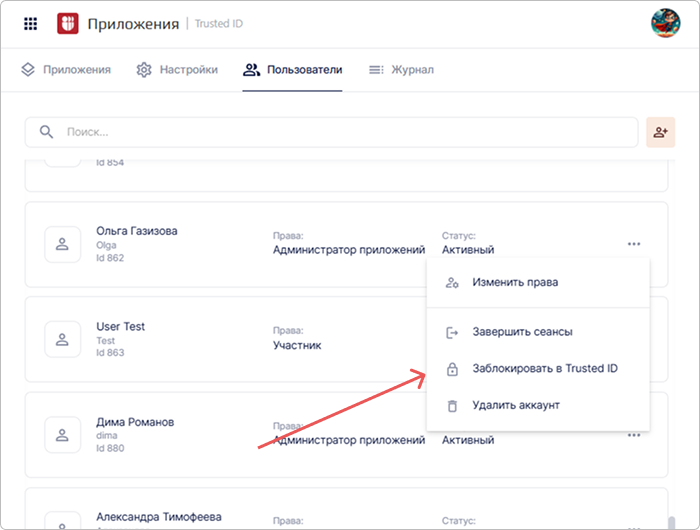
Task: Click the name Александра Тимофеева
Action: (158, 517)
